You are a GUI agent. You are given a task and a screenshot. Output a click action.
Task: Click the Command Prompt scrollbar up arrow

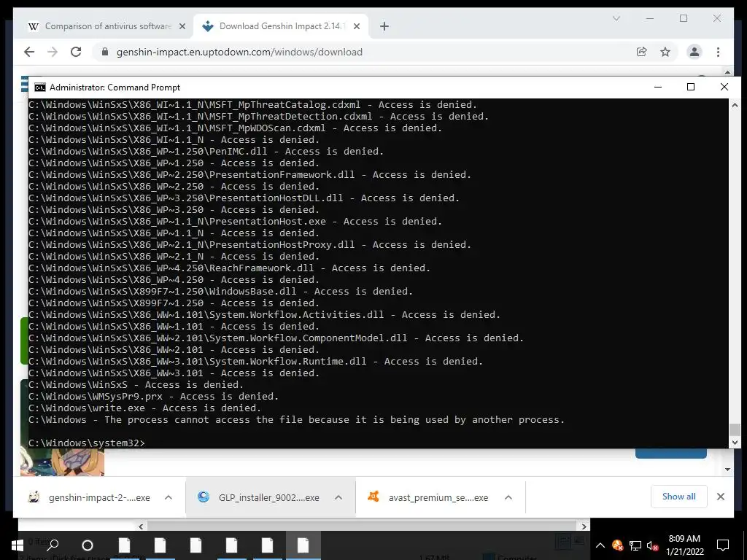(735, 105)
